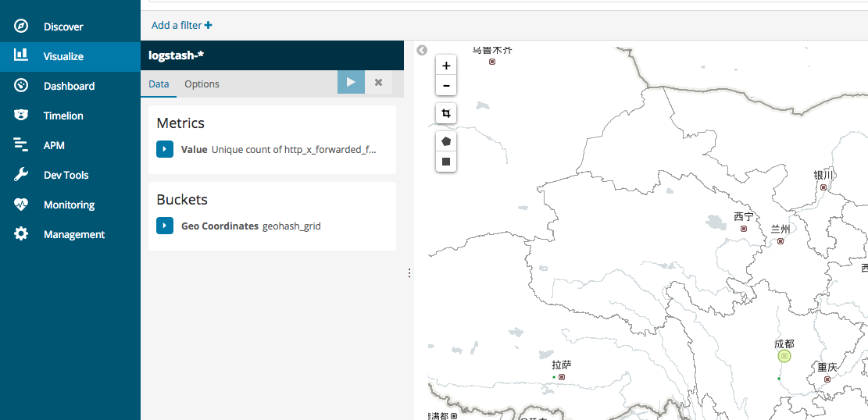Click the Buckets section heading

click(182, 199)
